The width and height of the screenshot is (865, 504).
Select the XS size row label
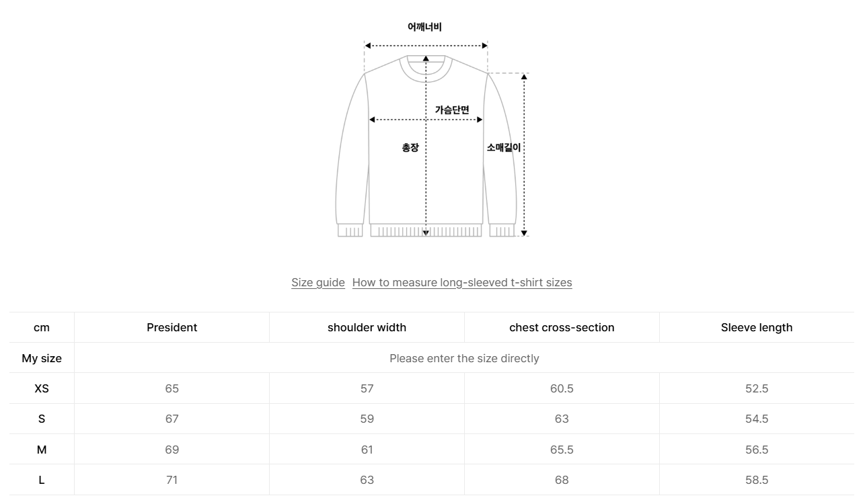click(x=42, y=388)
